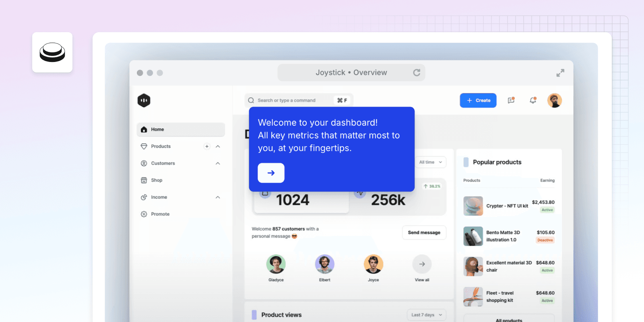This screenshot has width=644, height=322.
Task: Click the View all arrow circle
Action: coord(422,264)
